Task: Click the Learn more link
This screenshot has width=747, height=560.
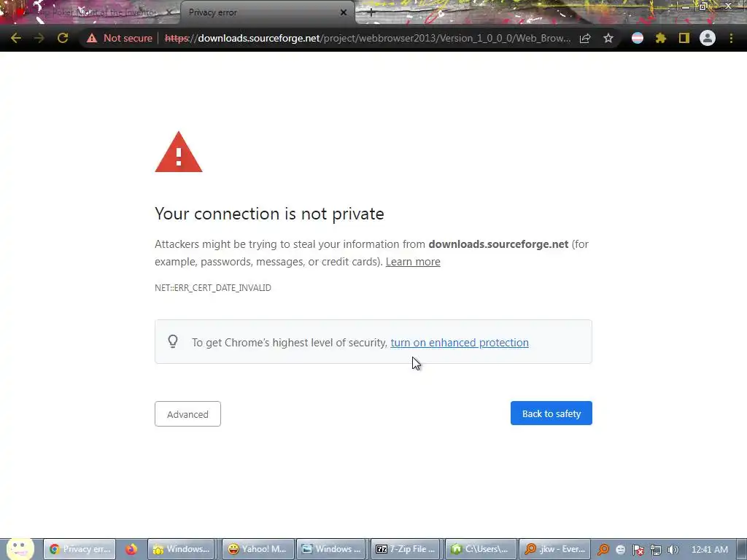Action: click(x=413, y=262)
